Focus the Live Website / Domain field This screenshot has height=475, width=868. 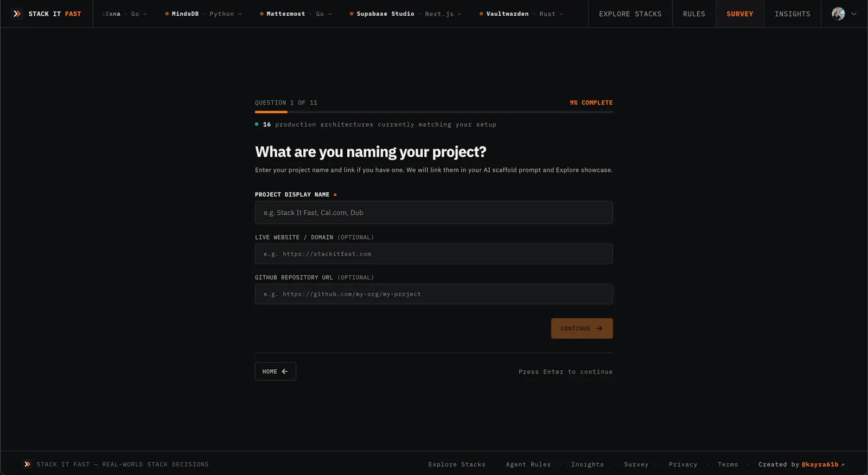[x=434, y=254]
